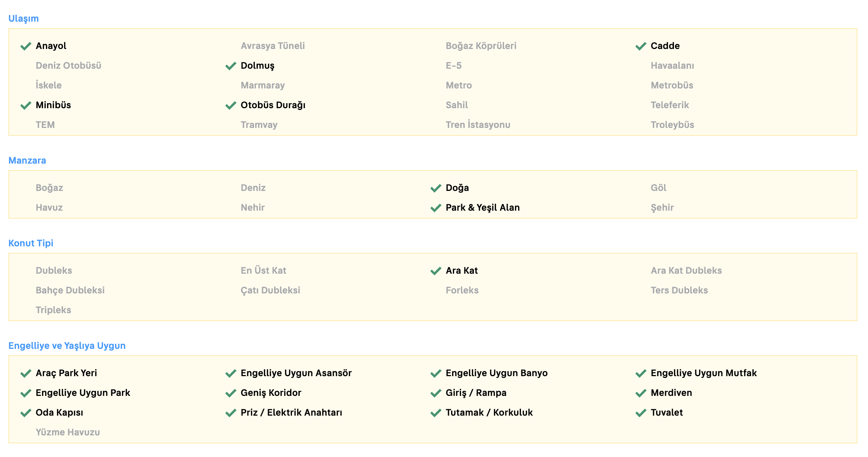Choose the Çatı Dubleksi housing type
The height and width of the screenshot is (457, 868).
(270, 290)
